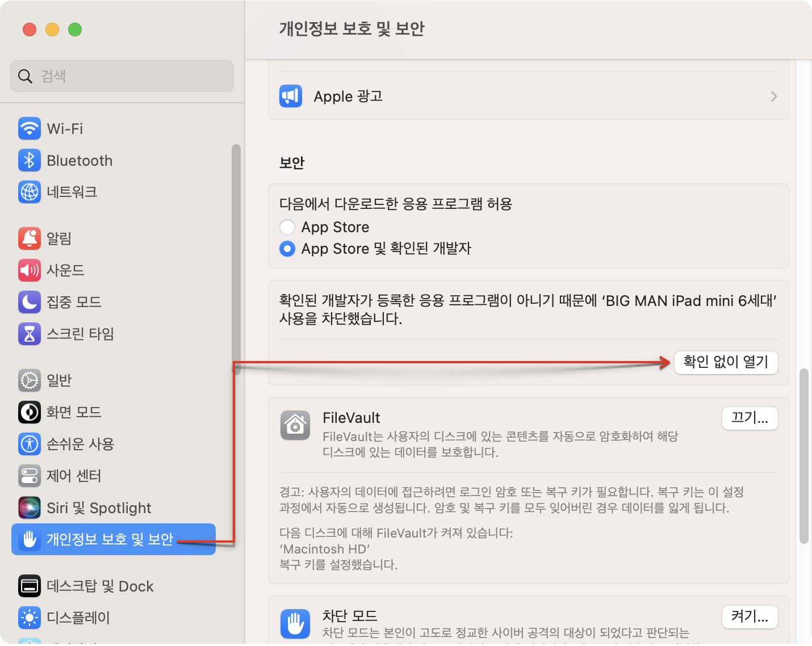Select the 데스크탑 및 Dock icon

click(x=30, y=586)
